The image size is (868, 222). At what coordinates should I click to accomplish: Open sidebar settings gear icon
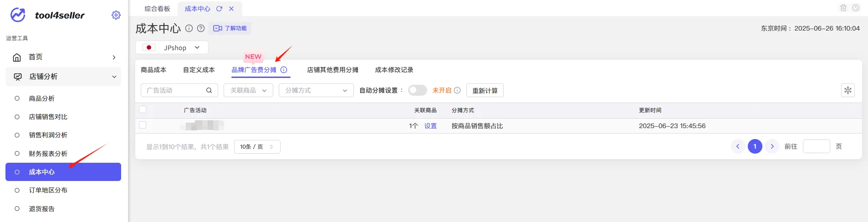tap(116, 15)
